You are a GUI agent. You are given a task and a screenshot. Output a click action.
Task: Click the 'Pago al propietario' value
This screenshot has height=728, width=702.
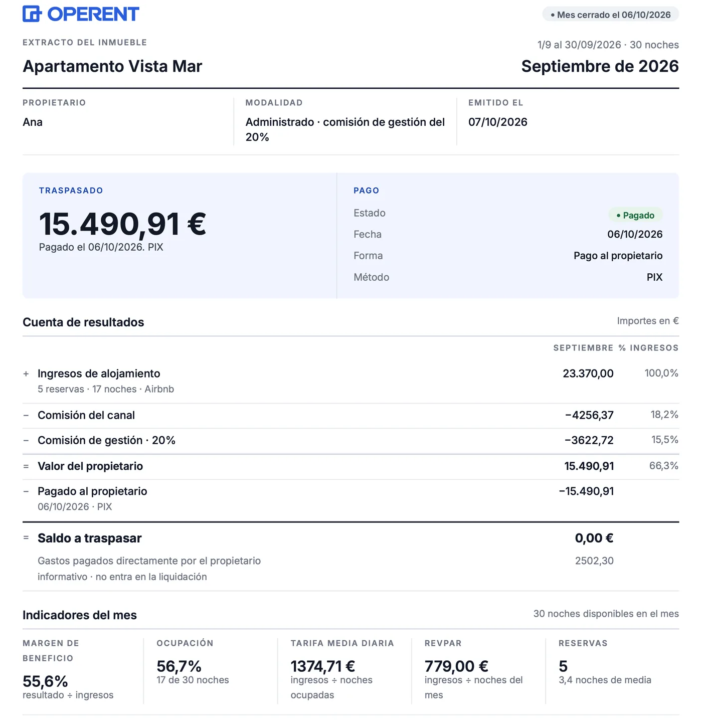[x=618, y=256]
